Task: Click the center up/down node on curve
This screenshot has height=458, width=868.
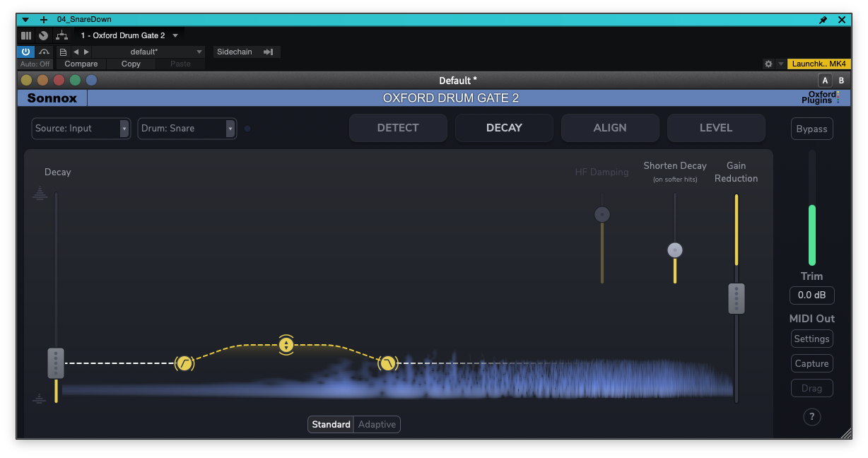Action: [286, 345]
